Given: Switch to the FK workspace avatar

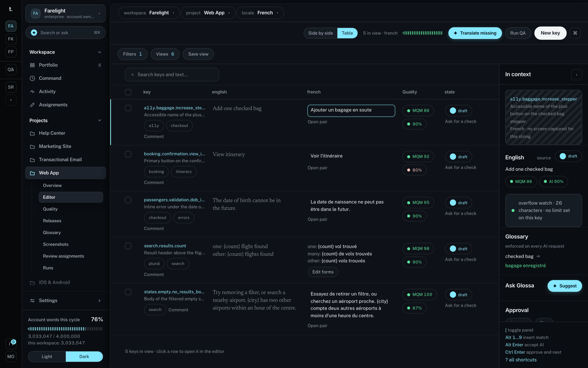Looking at the screenshot, I should click(11, 39).
